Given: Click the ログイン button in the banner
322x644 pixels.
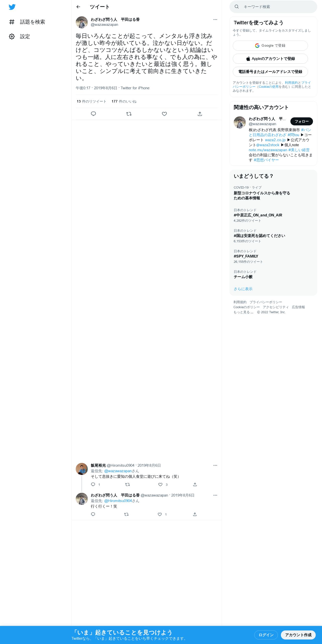Looking at the screenshot, I should (x=266, y=635).
